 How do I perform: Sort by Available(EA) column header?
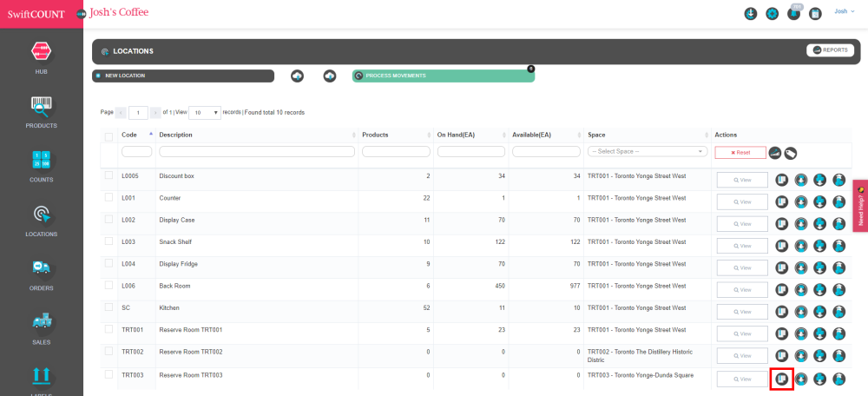pos(546,135)
